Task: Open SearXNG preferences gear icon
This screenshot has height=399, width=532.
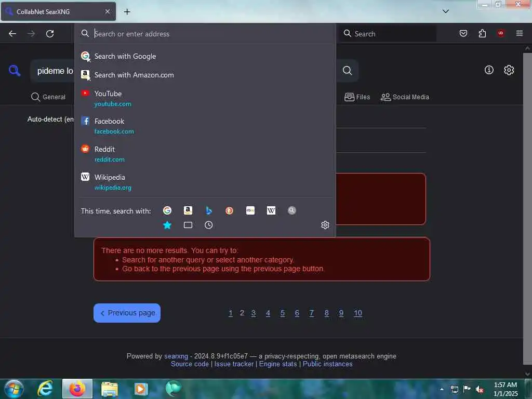Action: [x=509, y=70]
